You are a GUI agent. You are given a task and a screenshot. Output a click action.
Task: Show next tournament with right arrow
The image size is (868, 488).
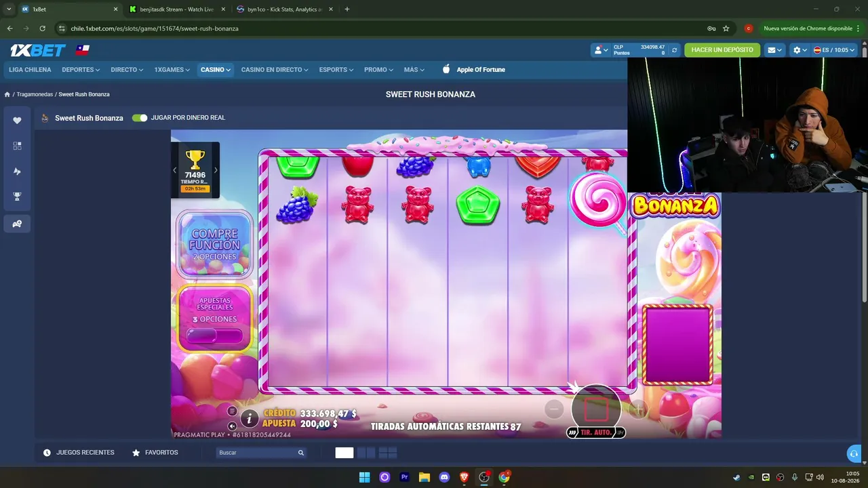216,170
